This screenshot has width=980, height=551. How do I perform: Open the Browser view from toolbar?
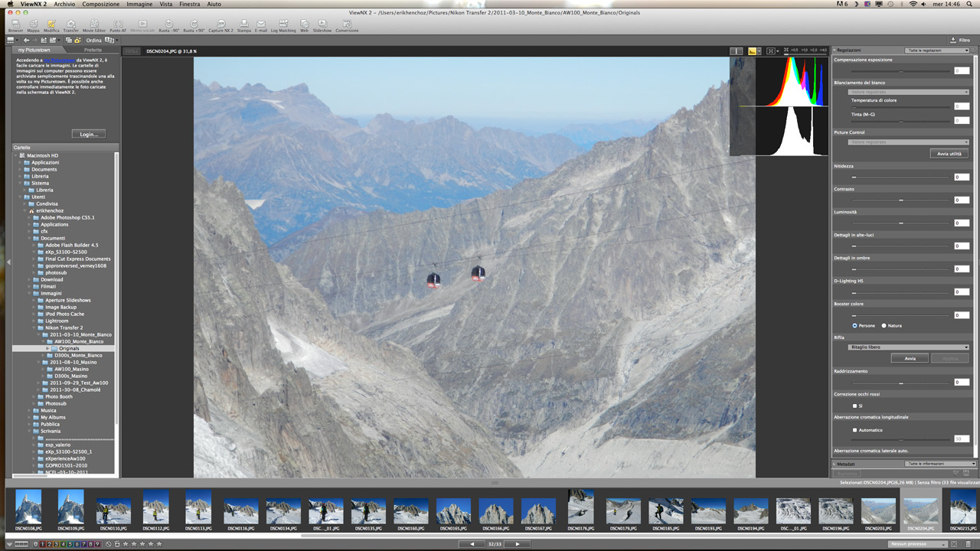coord(15,26)
